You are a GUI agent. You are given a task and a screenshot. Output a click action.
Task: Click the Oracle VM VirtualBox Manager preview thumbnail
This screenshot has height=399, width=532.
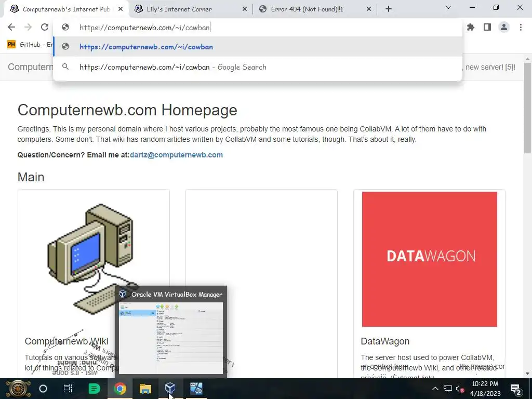coord(171,338)
